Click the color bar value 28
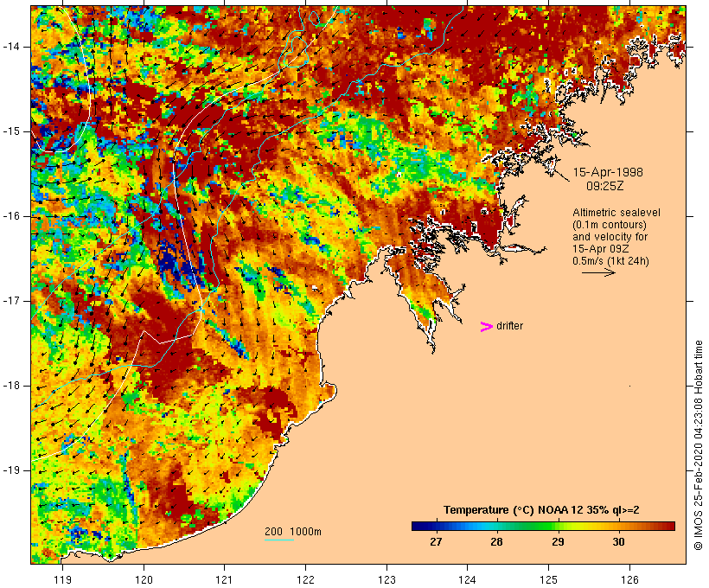The image size is (709, 588). click(496, 542)
